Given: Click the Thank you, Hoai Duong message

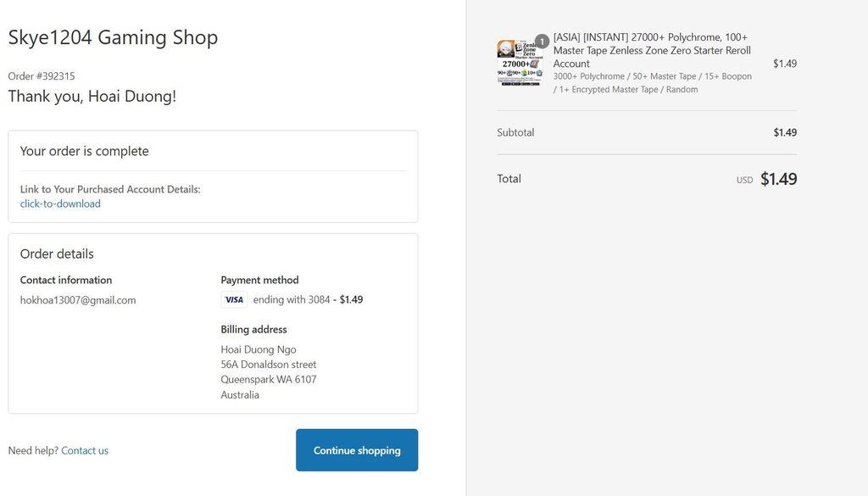Looking at the screenshot, I should [x=92, y=97].
